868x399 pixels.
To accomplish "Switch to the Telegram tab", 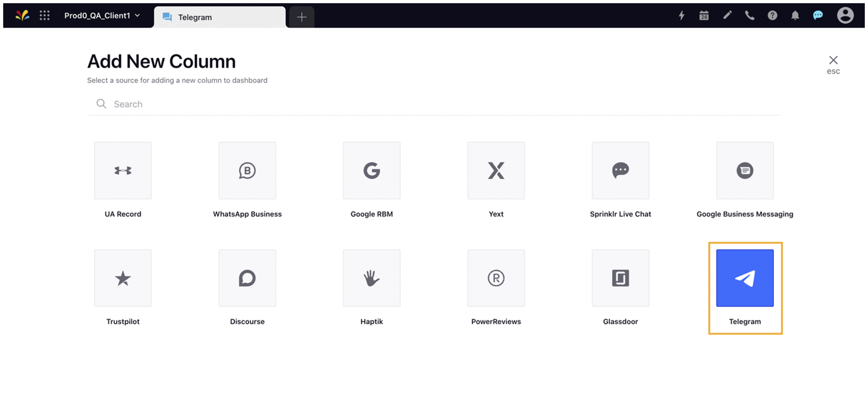I will tap(220, 17).
